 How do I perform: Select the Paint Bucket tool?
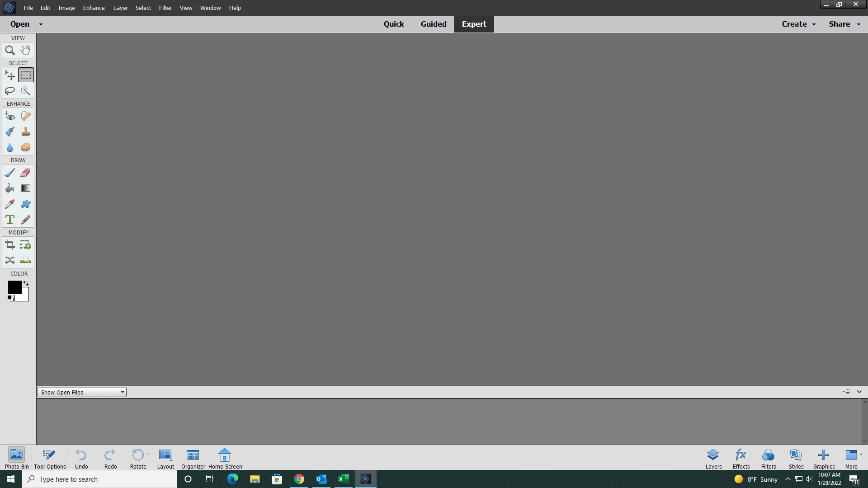[x=9, y=188]
